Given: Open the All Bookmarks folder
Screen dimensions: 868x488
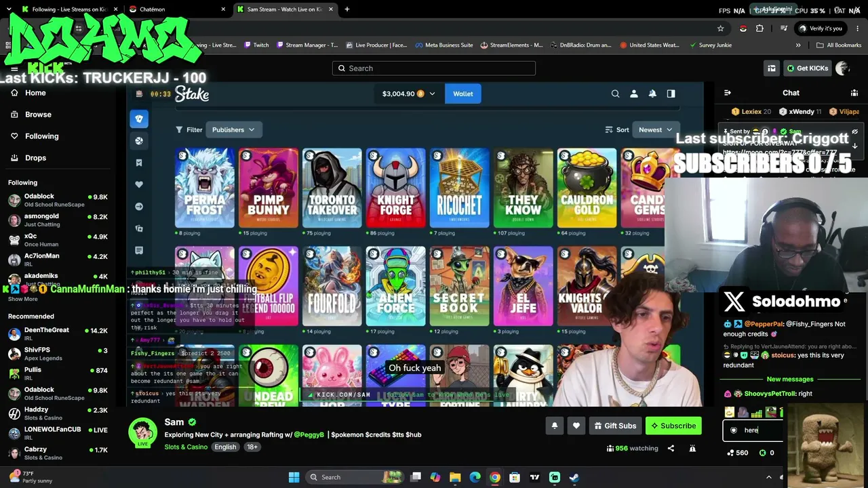Looking at the screenshot, I should pos(839,45).
